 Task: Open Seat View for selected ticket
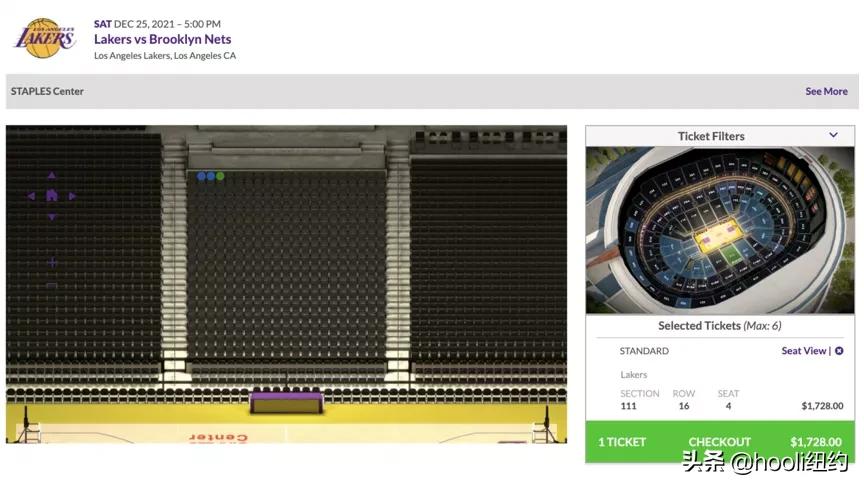[804, 351]
